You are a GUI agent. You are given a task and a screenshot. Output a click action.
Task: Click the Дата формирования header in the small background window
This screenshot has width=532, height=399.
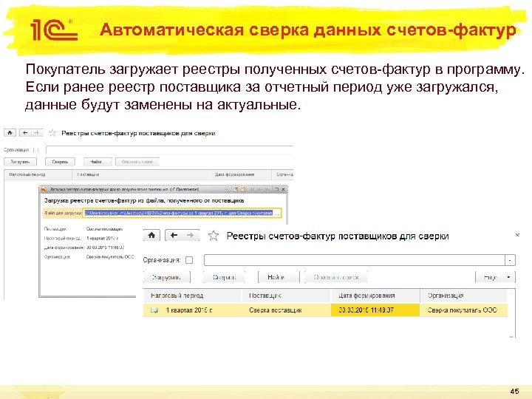click(242, 174)
